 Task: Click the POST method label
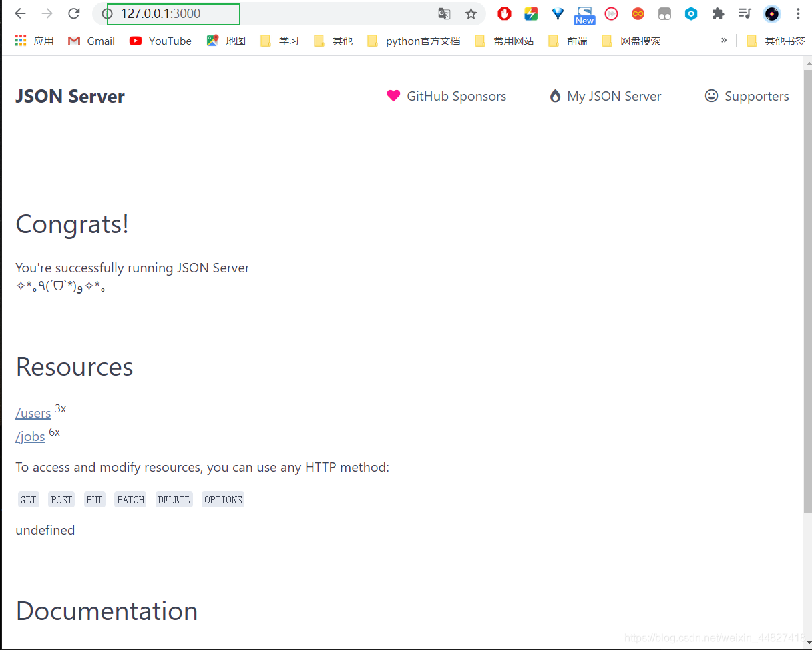tap(61, 499)
